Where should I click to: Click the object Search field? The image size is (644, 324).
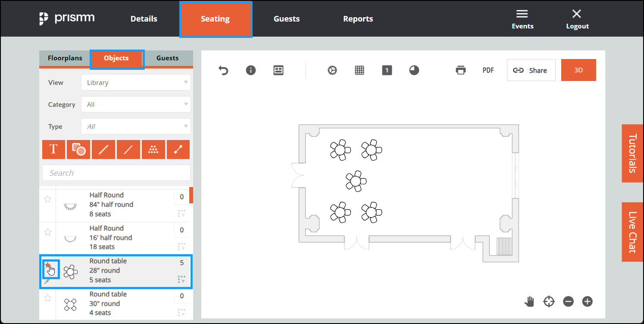(116, 173)
